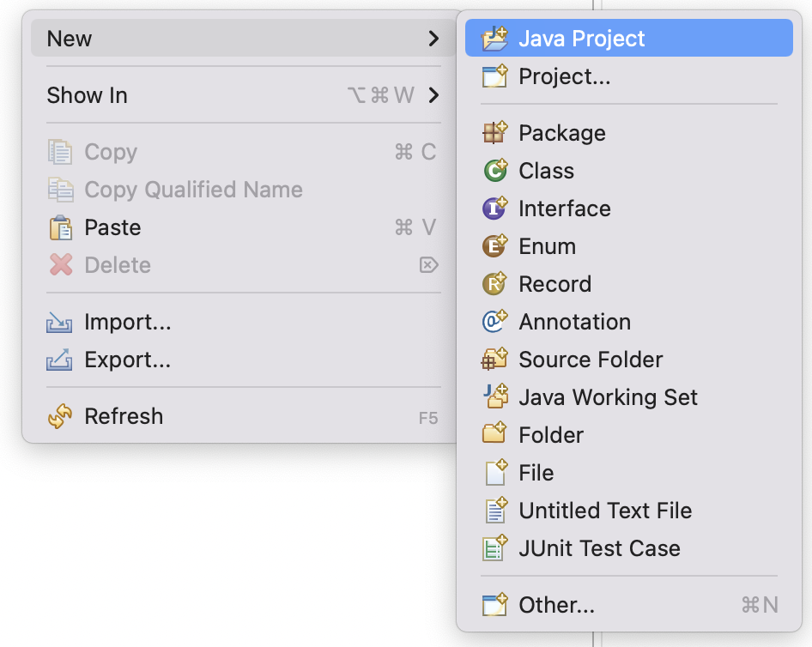Click the ⌥⌘W shortcut label beside Show In

(x=381, y=95)
